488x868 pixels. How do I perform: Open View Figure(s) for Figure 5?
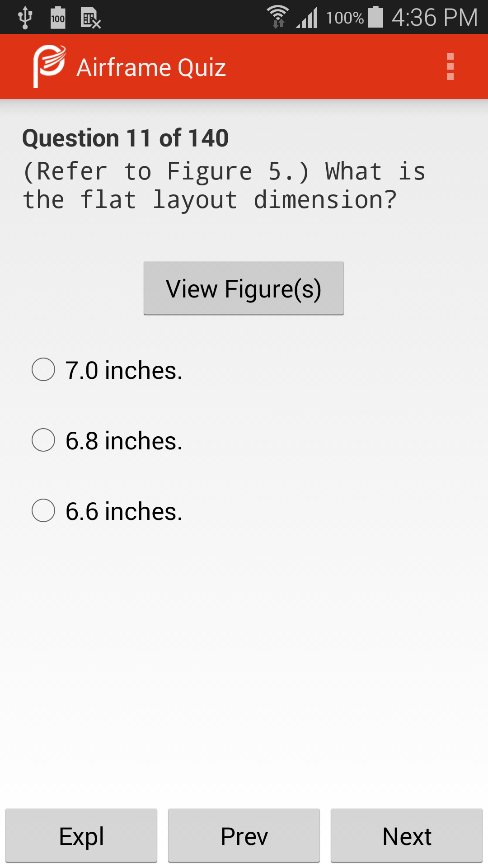click(x=244, y=288)
